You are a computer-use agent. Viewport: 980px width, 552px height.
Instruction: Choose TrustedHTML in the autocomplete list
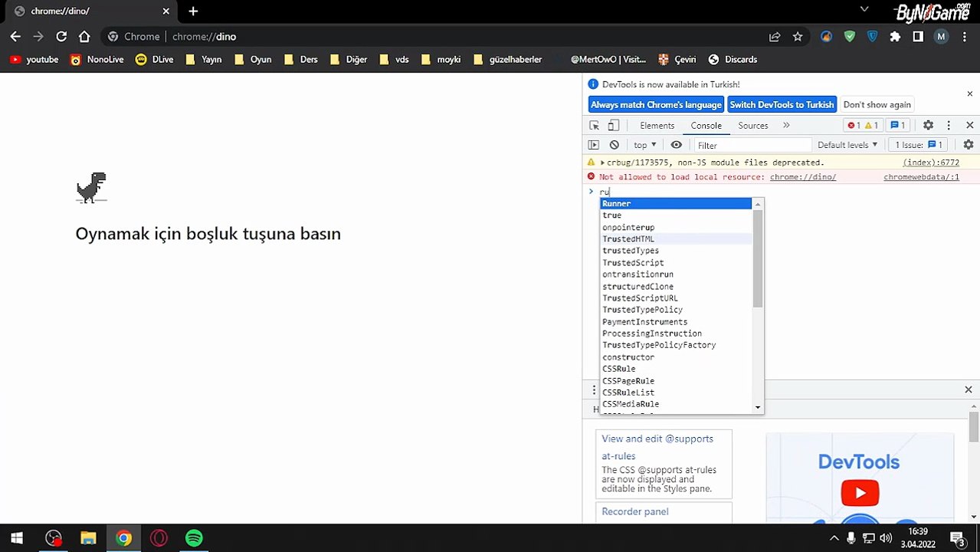tap(676, 239)
